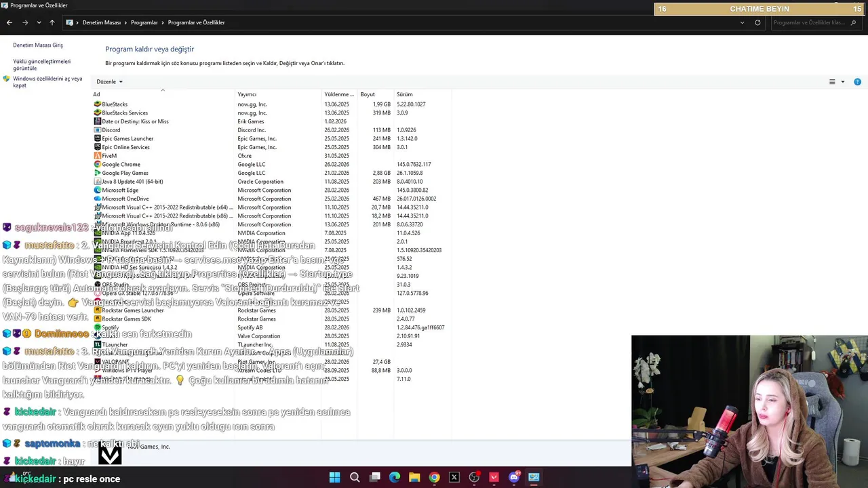868x488 pixels.
Task: Sort by the Ad column header
Action: click(x=163, y=94)
